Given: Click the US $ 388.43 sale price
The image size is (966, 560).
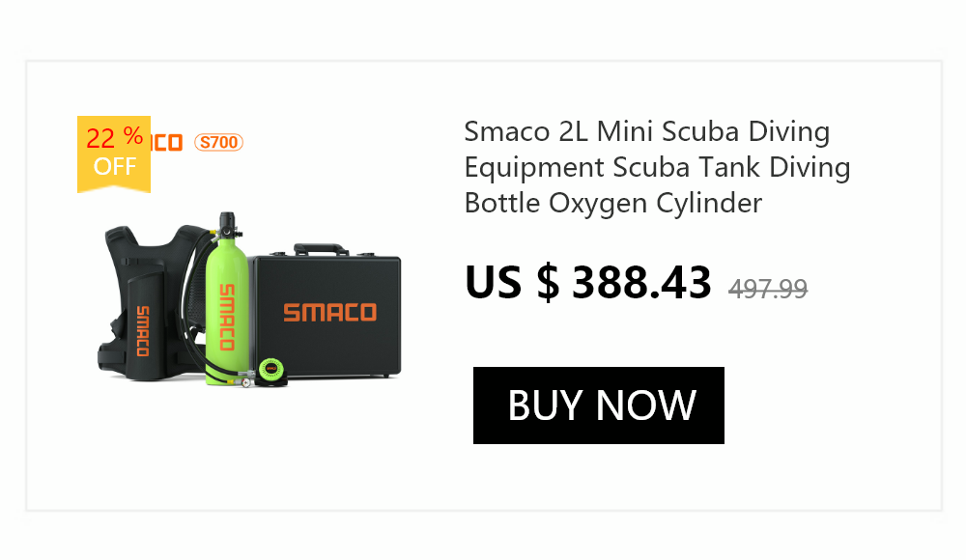Looking at the screenshot, I should (587, 283).
